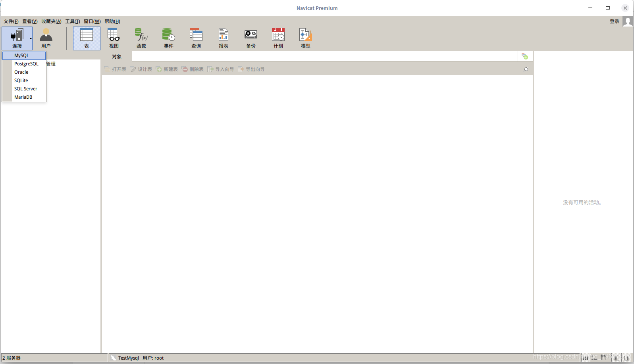Click the 设计表 design table button
Viewport: 634px width, 364px height.
[141, 69]
